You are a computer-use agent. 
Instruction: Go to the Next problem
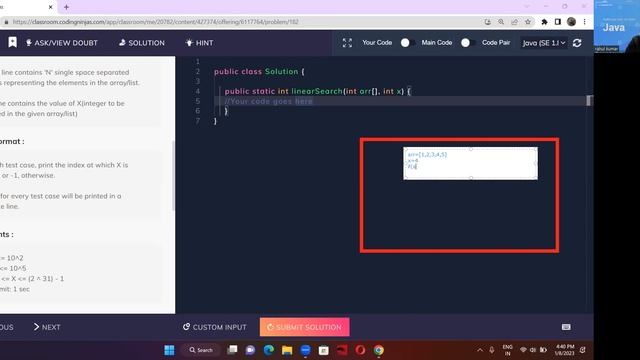click(47, 327)
